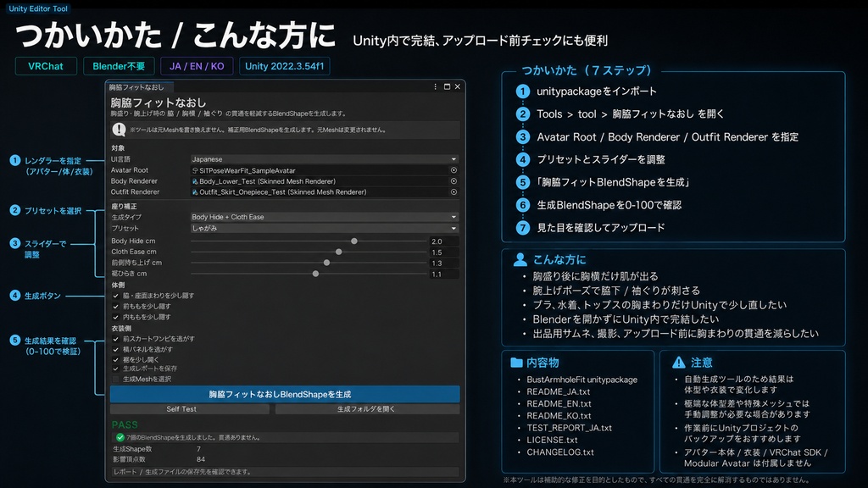
Task: Toggle the 前スカートワンピを逃がす checkbox
Action: [115, 339]
